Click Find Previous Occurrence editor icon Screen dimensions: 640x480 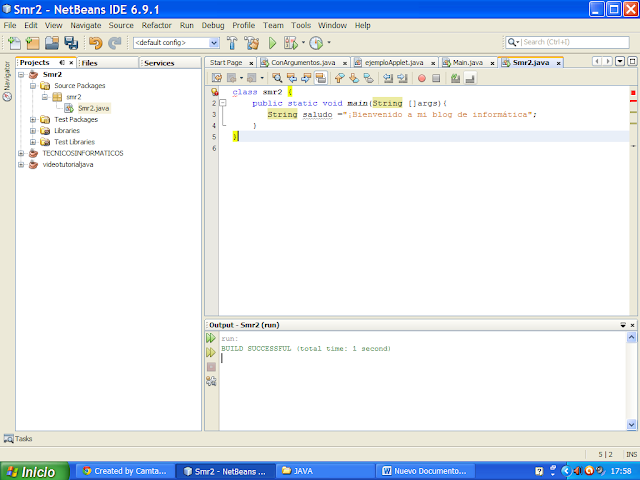[x=291, y=78]
